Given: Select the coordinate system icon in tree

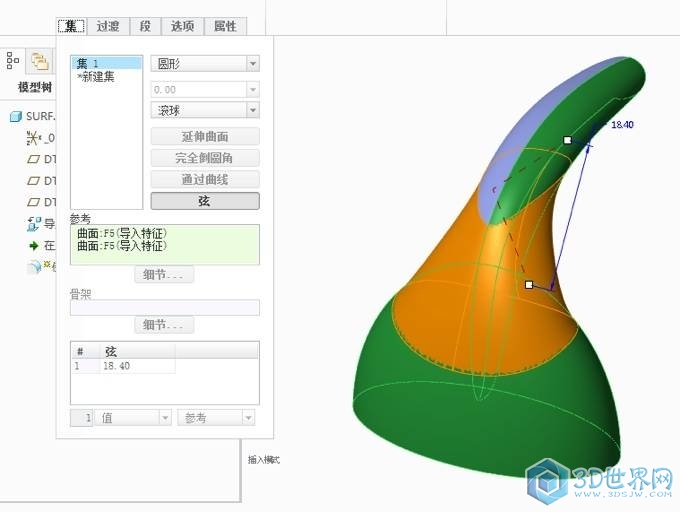Looking at the screenshot, I should 33,138.
